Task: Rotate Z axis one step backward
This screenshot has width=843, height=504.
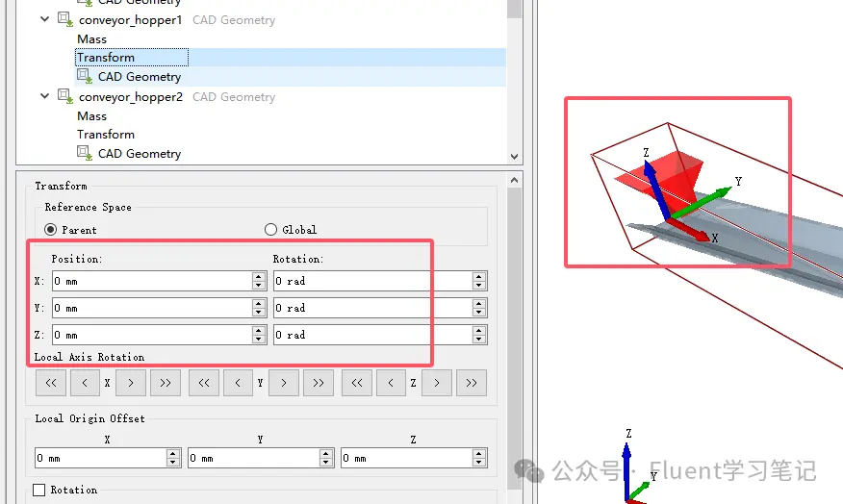Action: 391,383
